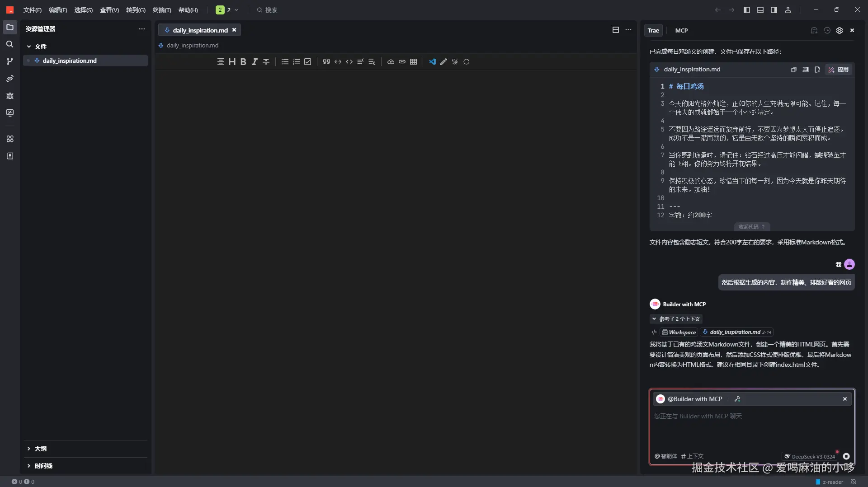Click the refresh icon in markdown toolbar
The height and width of the screenshot is (487, 868).
pos(466,62)
